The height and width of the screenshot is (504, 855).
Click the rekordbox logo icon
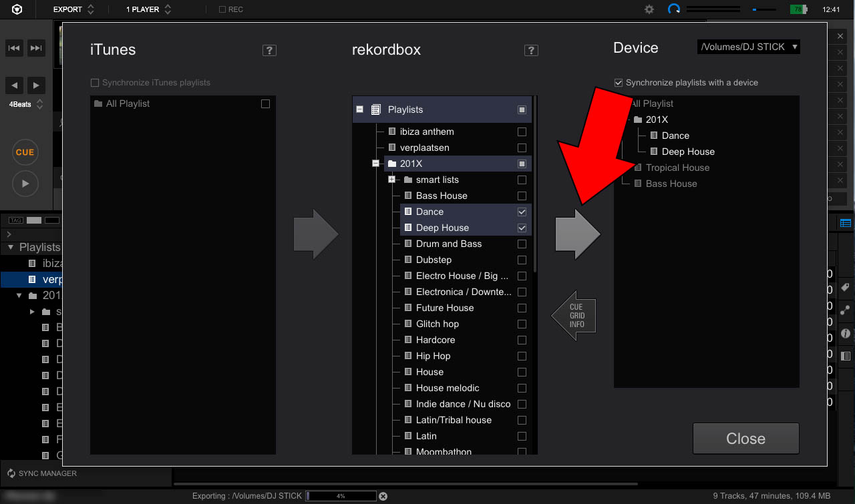point(18,9)
